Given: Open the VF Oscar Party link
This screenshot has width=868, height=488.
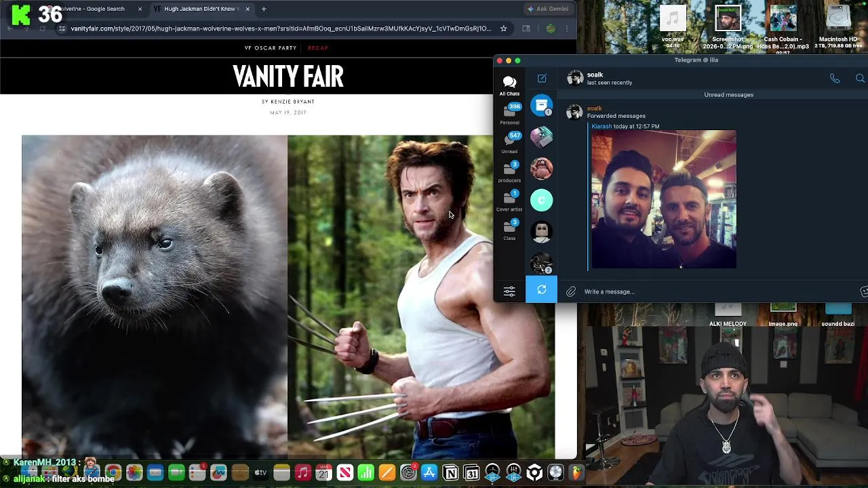Looking at the screenshot, I should [x=271, y=48].
